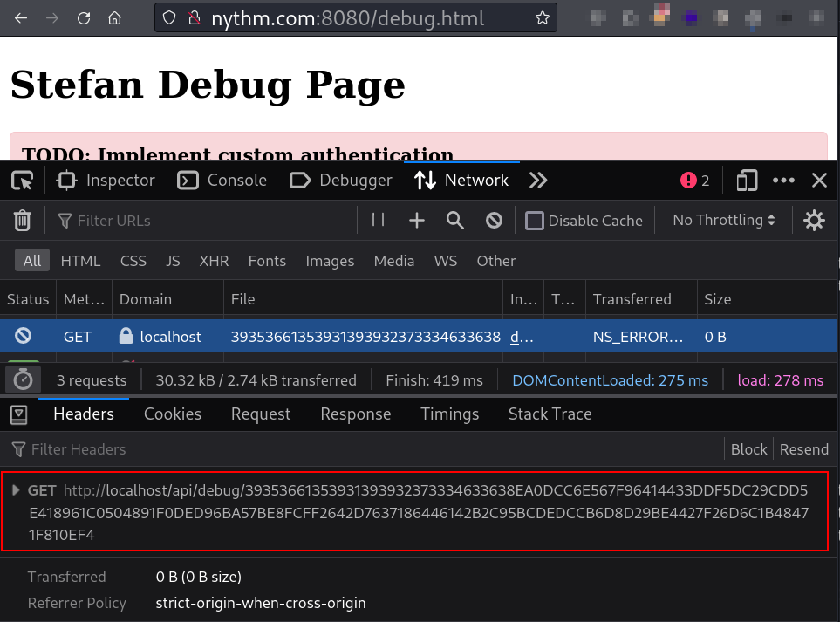
Task: Click the plus icon in the network toolbar
Action: click(x=417, y=221)
